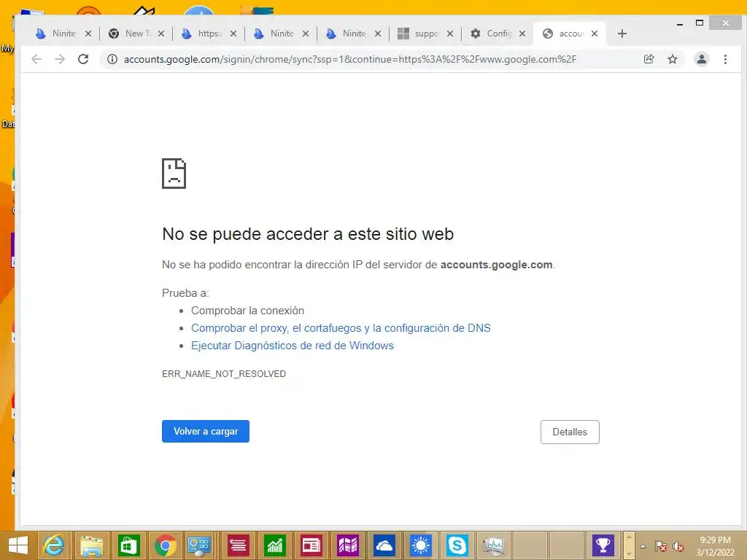The image size is (747, 560).
Task: Open a new tab with the plus button
Action: [622, 34]
